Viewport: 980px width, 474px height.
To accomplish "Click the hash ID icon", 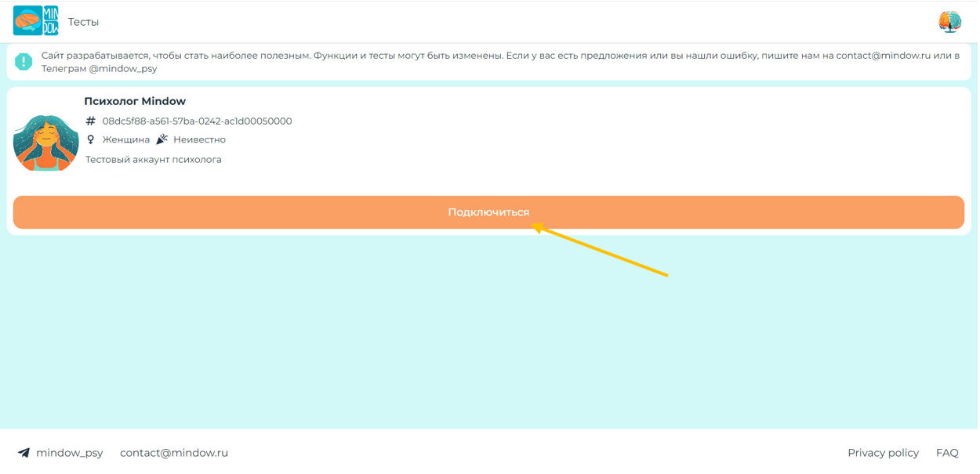I will 90,121.
